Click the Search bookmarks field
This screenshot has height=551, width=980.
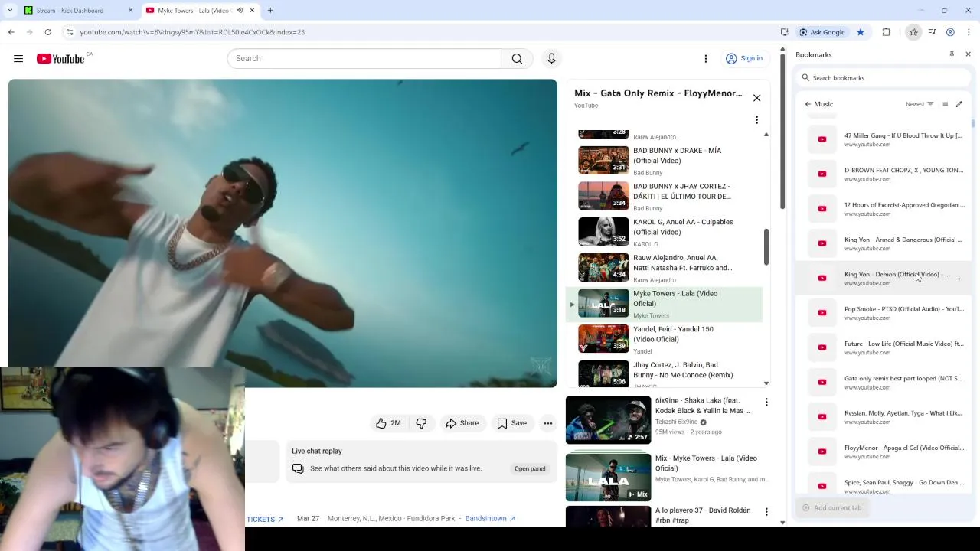point(884,78)
